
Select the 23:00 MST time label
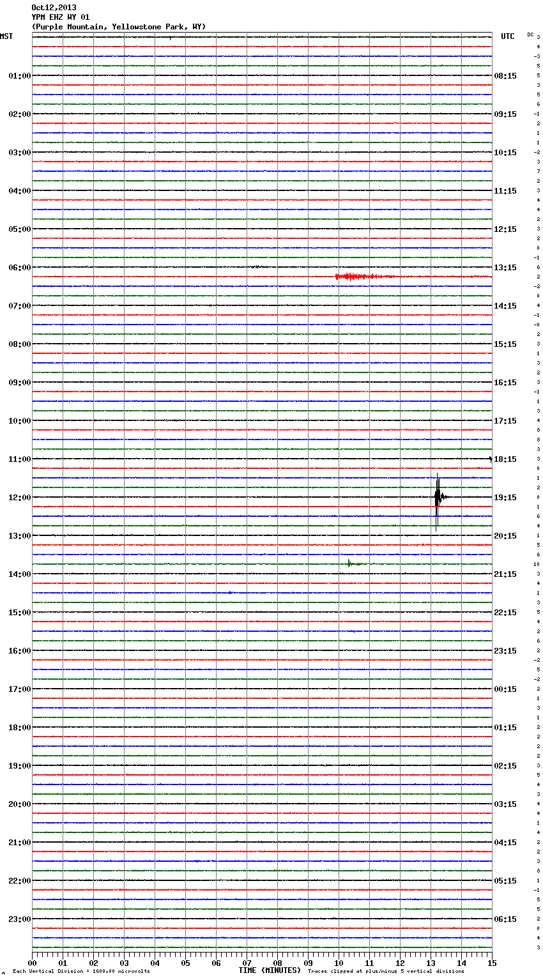(x=20, y=919)
